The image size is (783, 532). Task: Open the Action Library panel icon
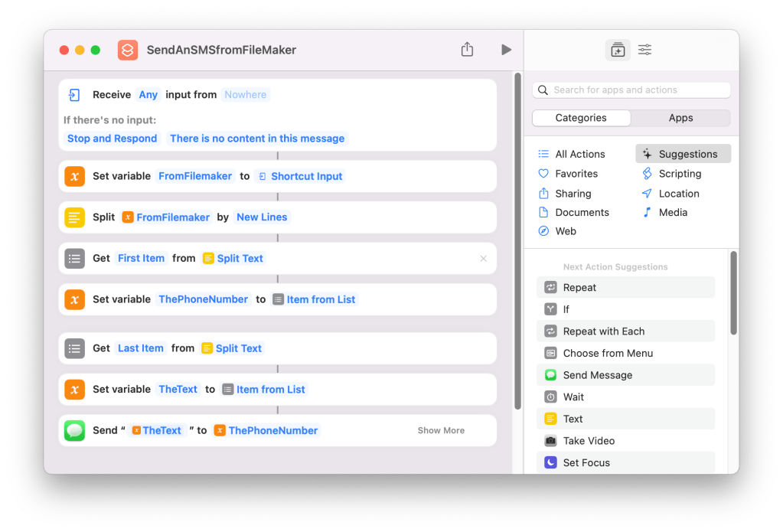(617, 50)
